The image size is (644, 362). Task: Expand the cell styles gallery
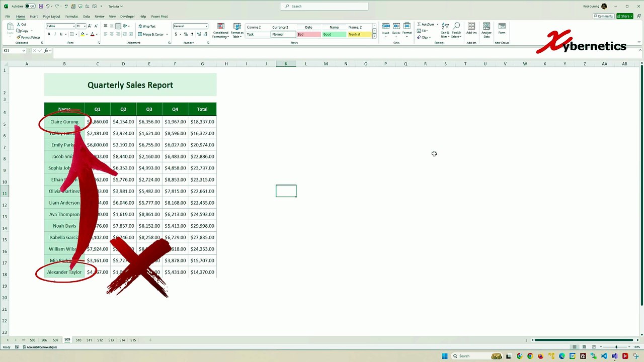(374, 37)
